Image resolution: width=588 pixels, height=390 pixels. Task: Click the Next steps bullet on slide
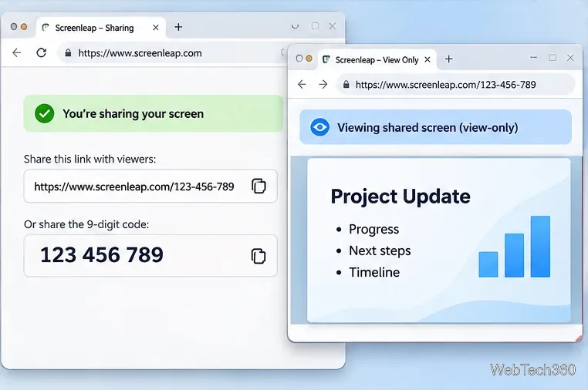[380, 250]
